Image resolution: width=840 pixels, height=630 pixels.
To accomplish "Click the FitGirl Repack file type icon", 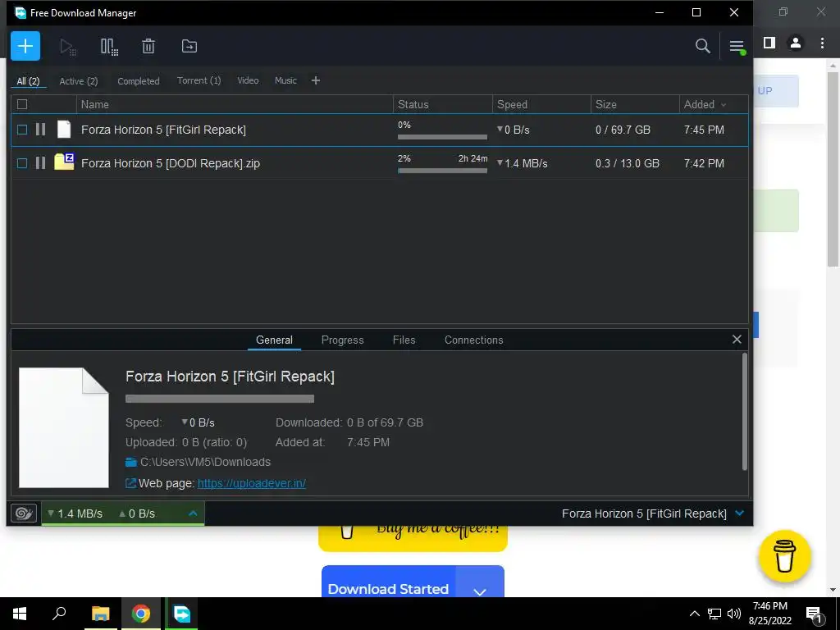I will [64, 130].
